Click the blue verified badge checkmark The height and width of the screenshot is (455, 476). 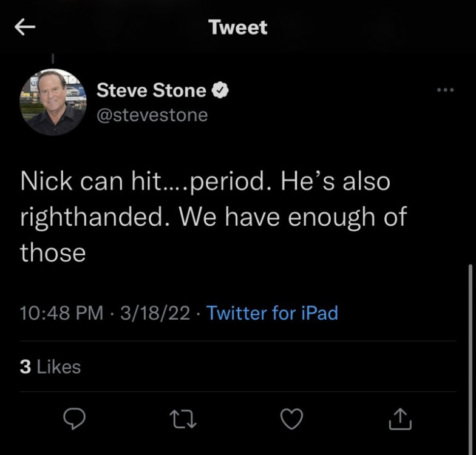point(220,91)
